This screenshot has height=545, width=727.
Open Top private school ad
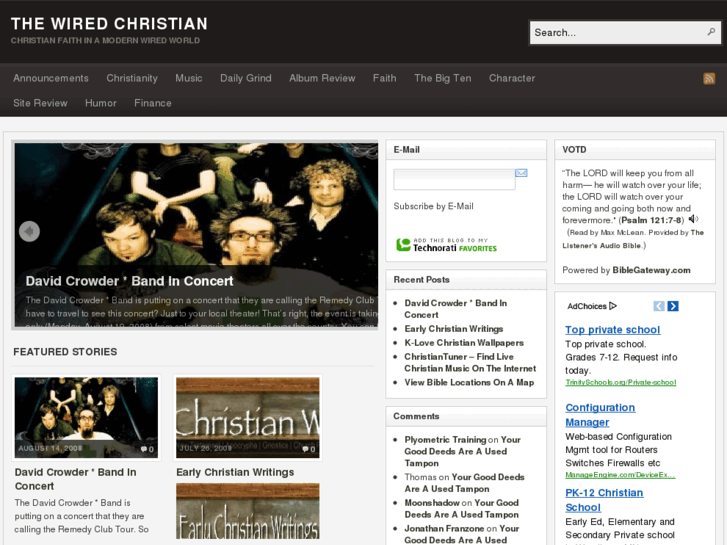pyautogui.click(x=612, y=330)
